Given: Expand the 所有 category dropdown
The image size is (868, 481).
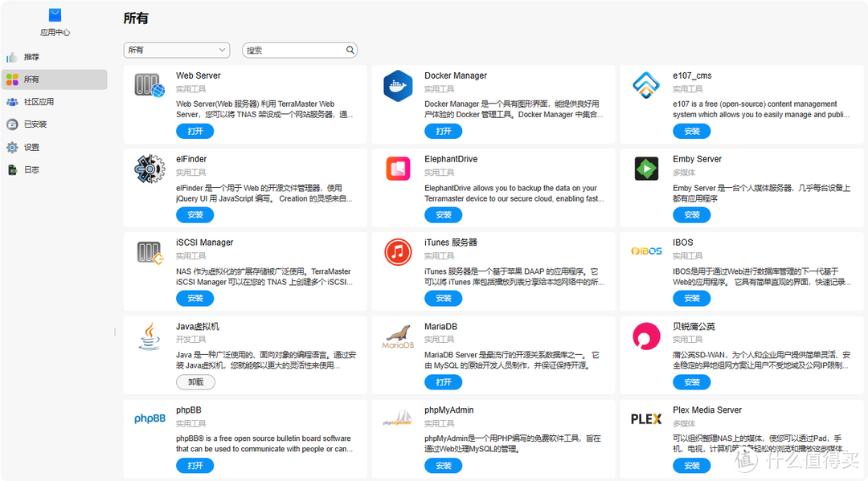Looking at the screenshot, I should pyautogui.click(x=177, y=50).
